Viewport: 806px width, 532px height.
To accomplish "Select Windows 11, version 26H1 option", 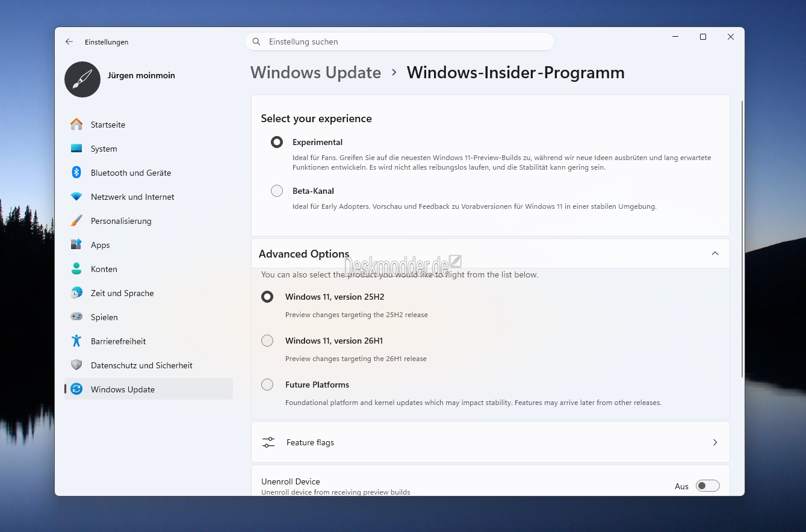I will tap(267, 341).
